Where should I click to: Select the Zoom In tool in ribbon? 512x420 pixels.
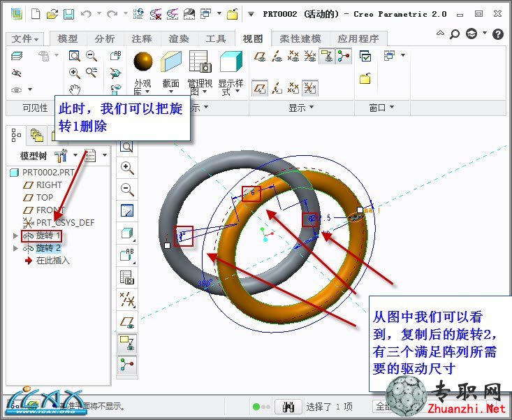(75, 73)
